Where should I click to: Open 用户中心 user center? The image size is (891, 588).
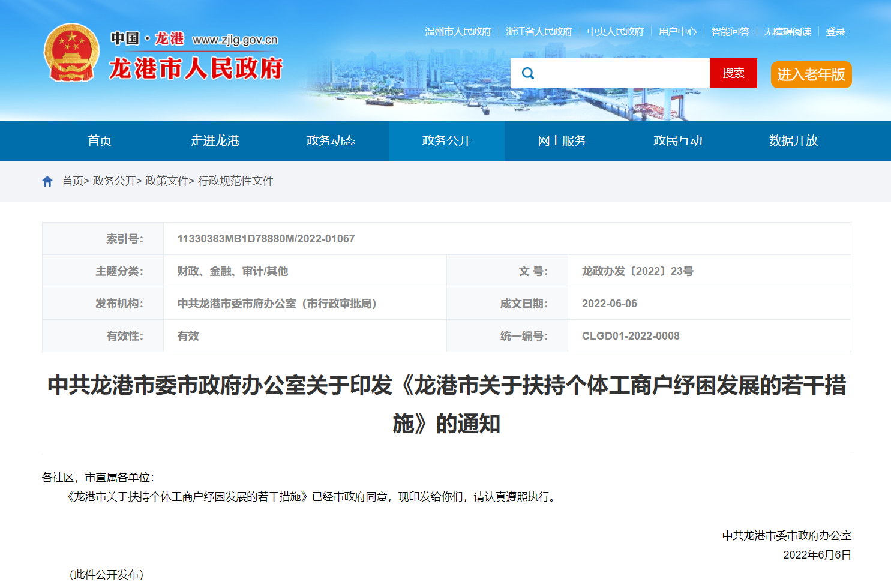tap(677, 32)
